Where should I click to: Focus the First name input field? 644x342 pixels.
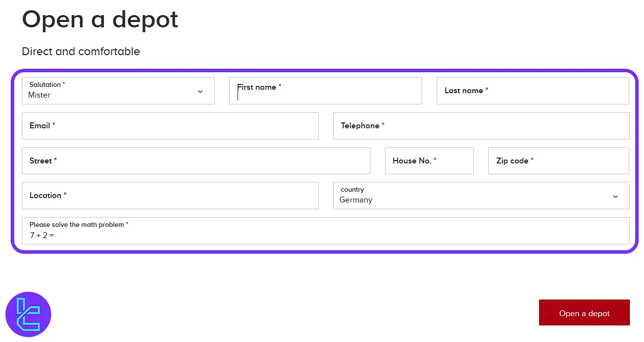[325, 91]
